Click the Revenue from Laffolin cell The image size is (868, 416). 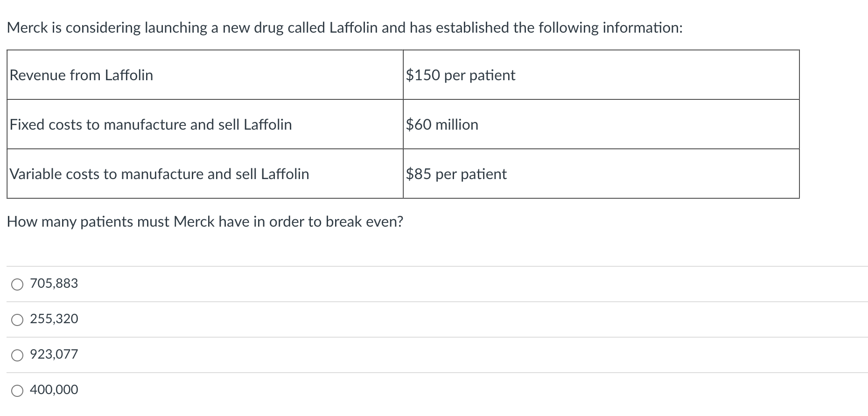click(205, 75)
